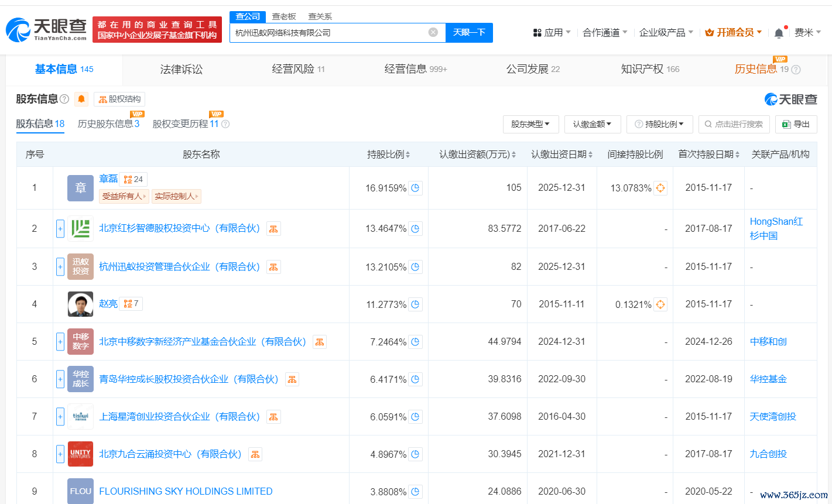Open pie chart for 3.8808% share
Image resolution: width=832 pixels, height=504 pixels.
(x=415, y=492)
